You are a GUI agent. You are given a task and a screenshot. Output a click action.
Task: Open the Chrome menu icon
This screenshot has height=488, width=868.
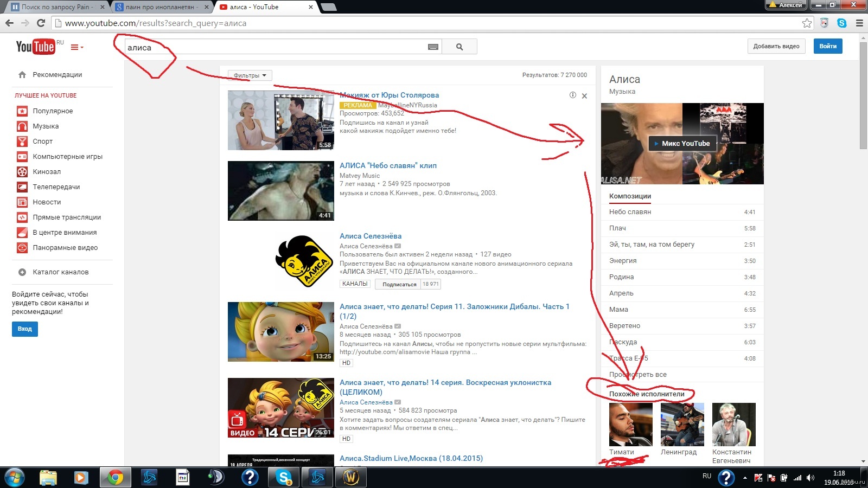click(x=859, y=23)
